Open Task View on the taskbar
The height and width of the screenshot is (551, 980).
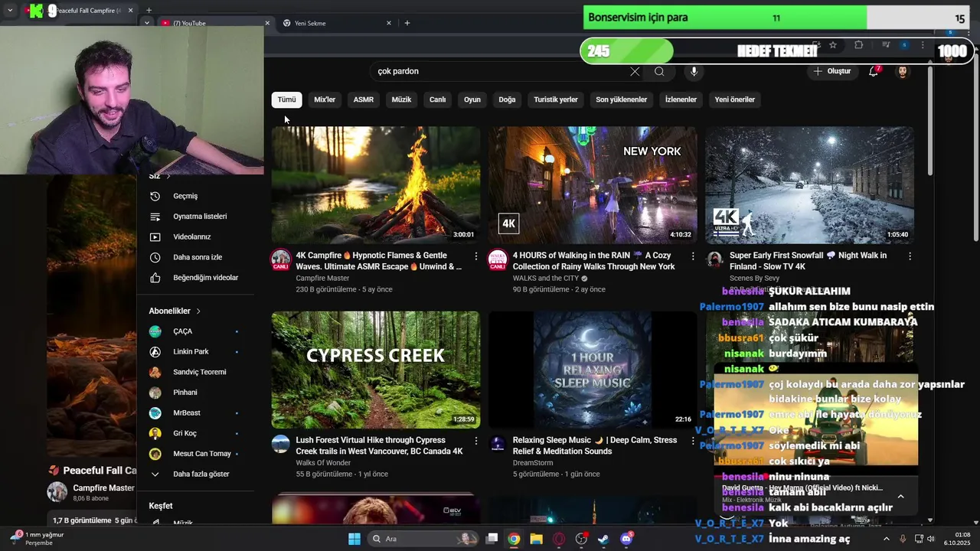tap(492, 539)
